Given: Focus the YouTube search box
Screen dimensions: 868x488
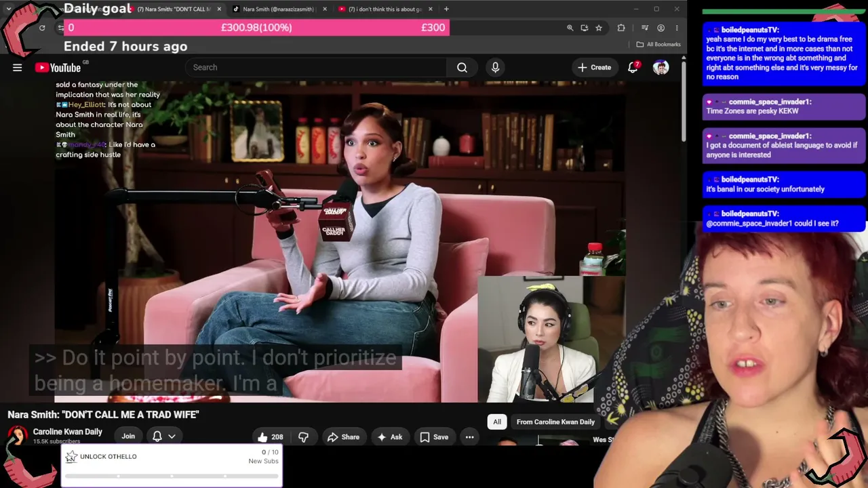Looking at the screenshot, I should (316, 67).
